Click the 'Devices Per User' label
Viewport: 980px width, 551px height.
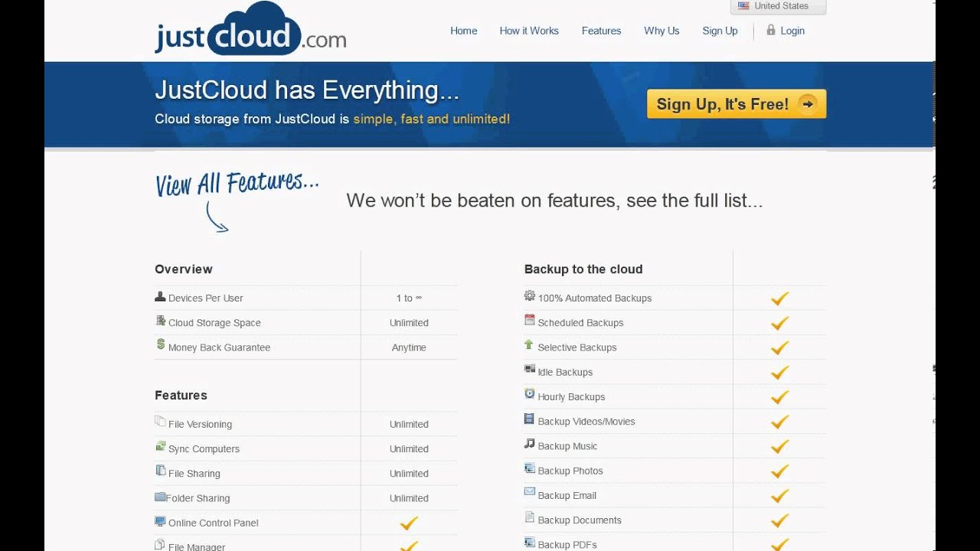[x=205, y=298]
